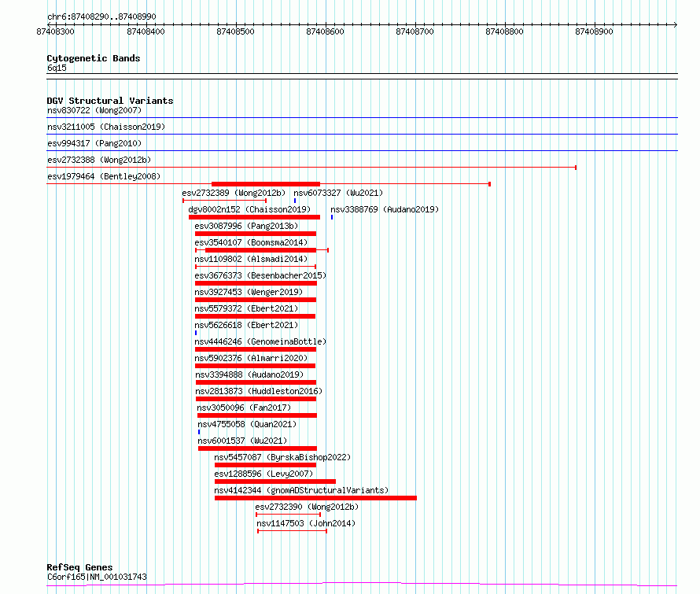The height and width of the screenshot is (594, 700).
Task: Click ruler position 87408700
Action: pyautogui.click(x=414, y=31)
